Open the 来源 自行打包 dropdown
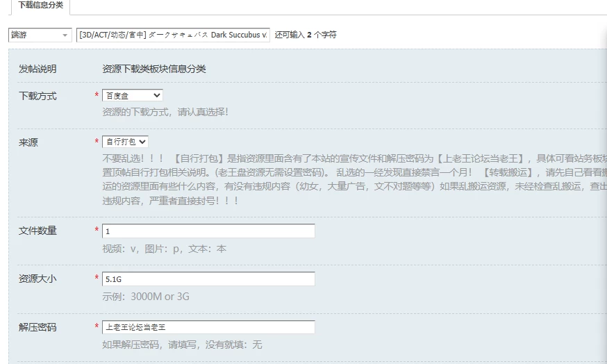Image resolution: width=607 pixels, height=364 pixels. (125, 142)
